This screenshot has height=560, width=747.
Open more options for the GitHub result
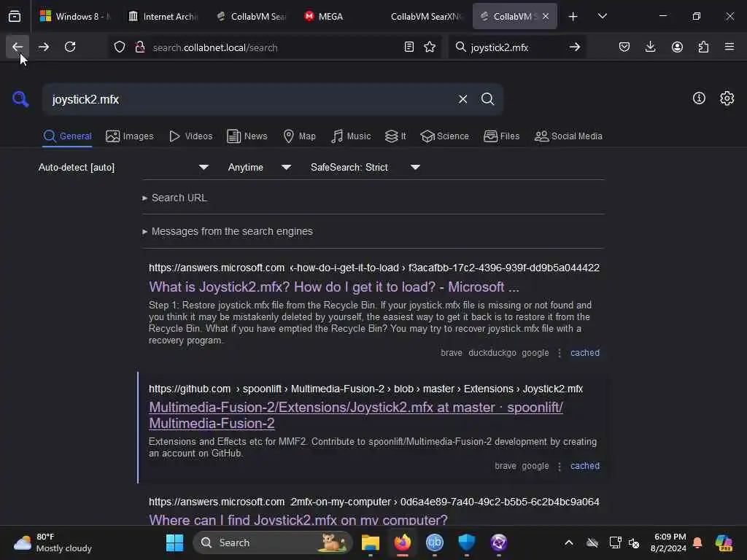[x=560, y=466]
